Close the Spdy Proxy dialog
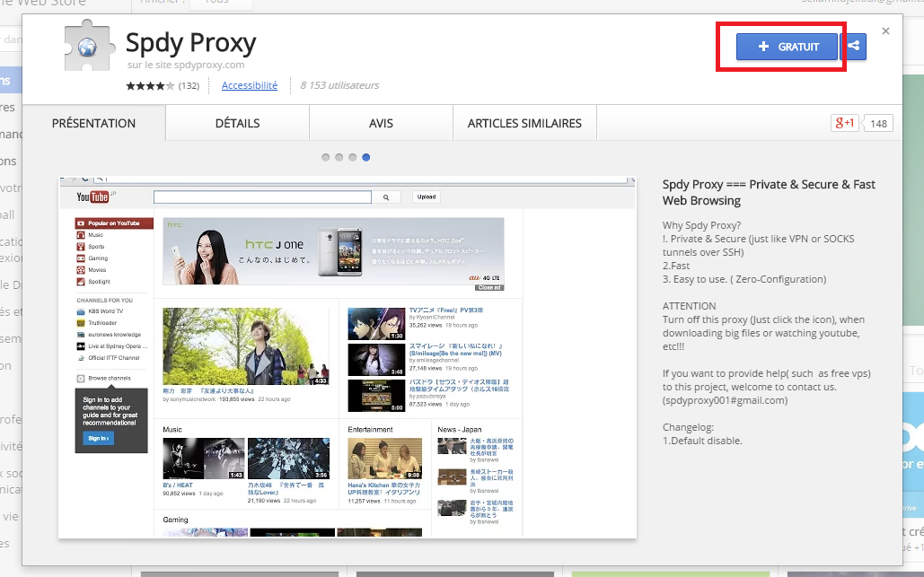The image size is (924, 577). (x=885, y=31)
